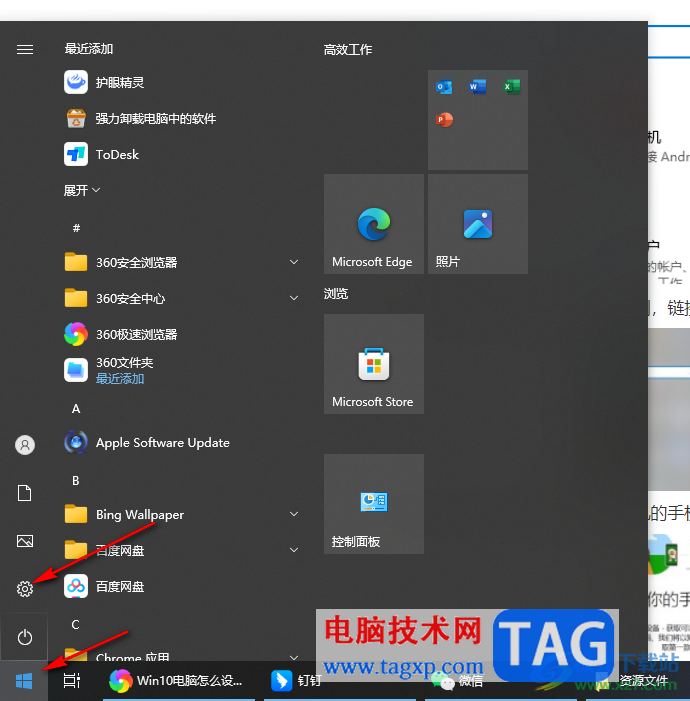Screen dimensions: 690x701
Task: Click the C letter group header
Action: (76, 625)
